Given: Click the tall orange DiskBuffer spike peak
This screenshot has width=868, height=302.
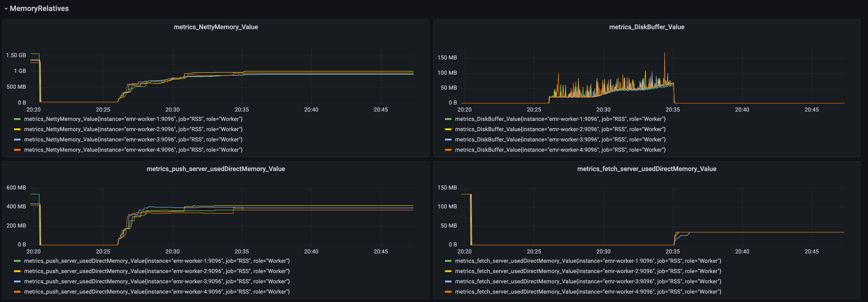Looking at the screenshot, I should pyautogui.click(x=664, y=53).
